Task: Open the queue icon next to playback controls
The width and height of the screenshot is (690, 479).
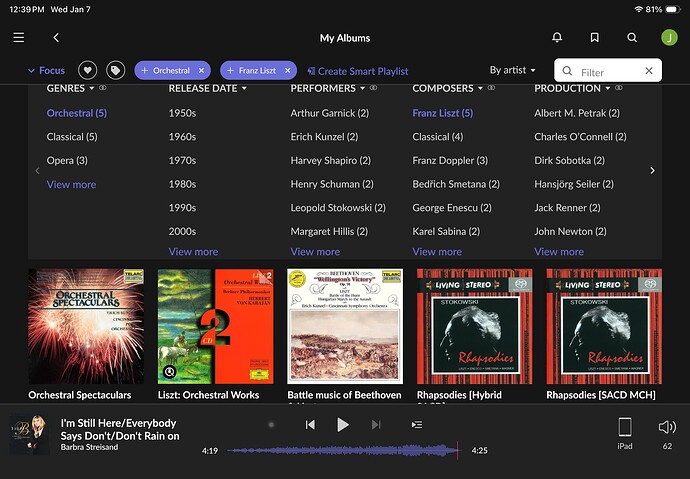Action: [417, 425]
